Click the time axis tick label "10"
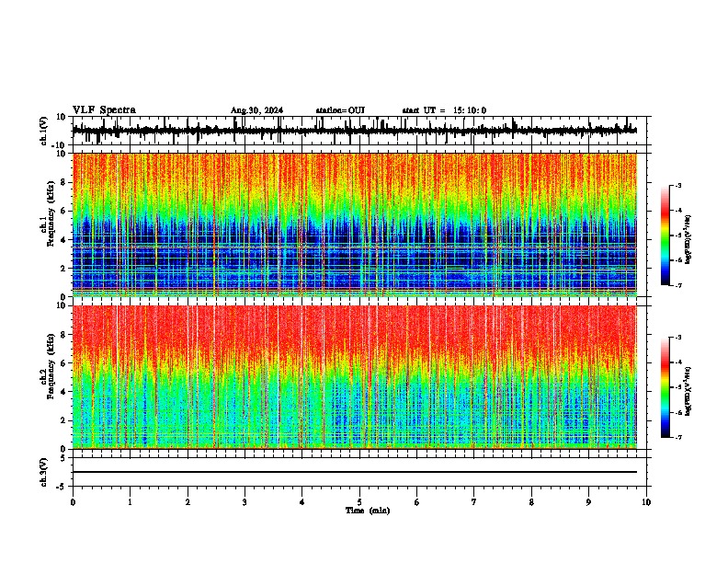 coord(646,502)
